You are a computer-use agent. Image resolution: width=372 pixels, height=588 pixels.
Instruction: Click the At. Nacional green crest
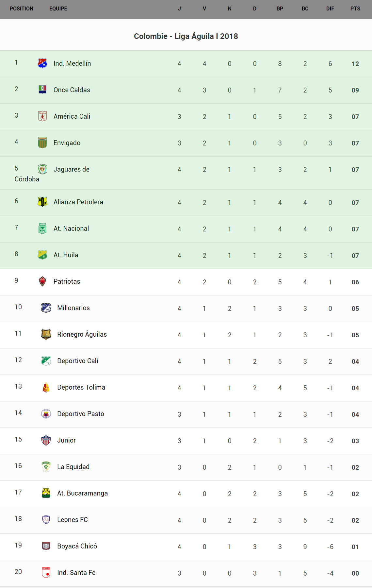point(42,228)
